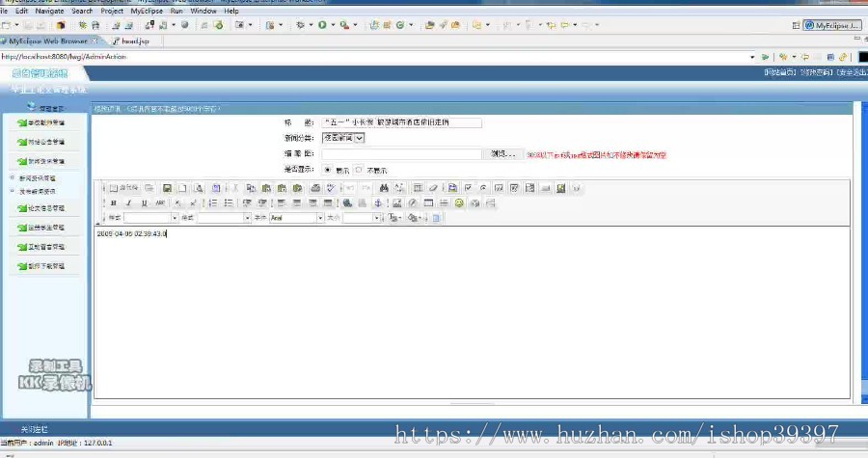
Task: Click the Insert Image icon
Action: (x=397, y=203)
